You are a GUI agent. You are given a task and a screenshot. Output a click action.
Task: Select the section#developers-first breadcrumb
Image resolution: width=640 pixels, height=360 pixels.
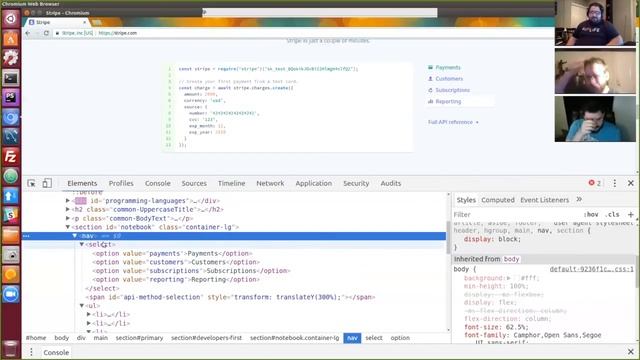(x=206, y=338)
